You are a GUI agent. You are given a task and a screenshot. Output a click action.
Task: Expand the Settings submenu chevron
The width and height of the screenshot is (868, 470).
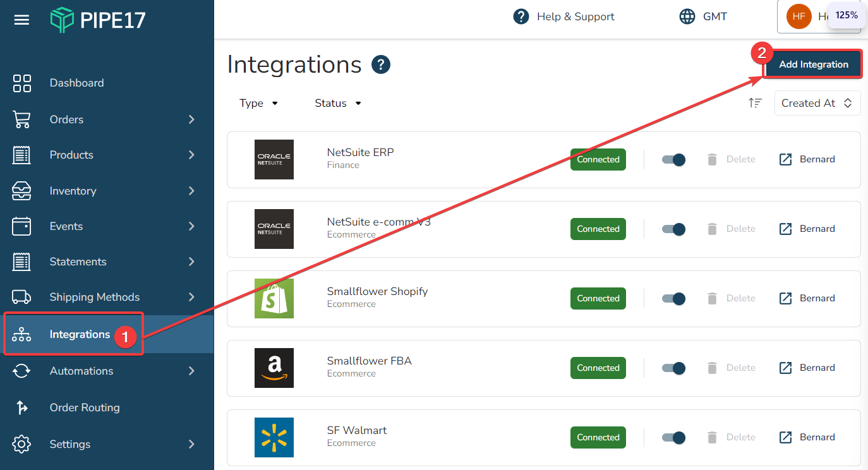[191, 444]
